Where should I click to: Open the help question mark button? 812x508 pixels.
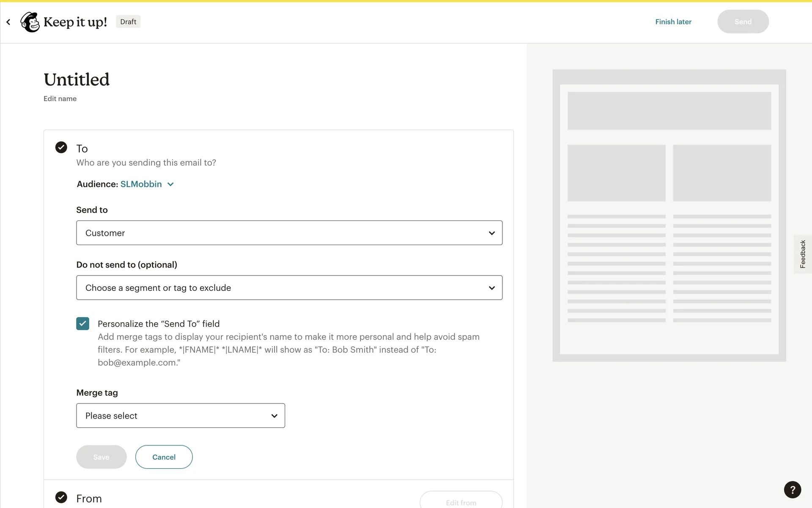(792, 490)
